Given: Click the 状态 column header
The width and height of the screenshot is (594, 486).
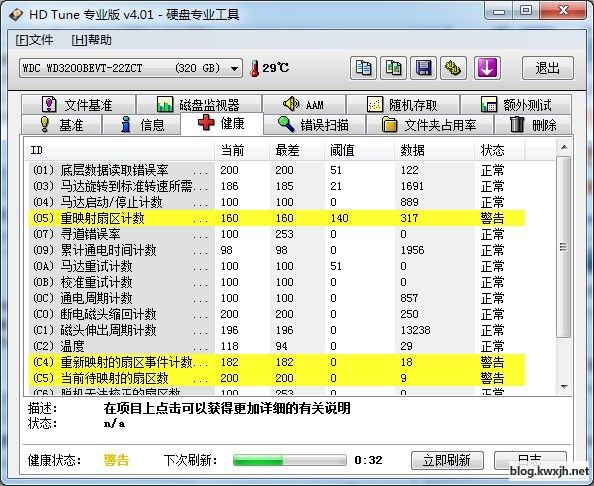Looking at the screenshot, I should tap(499, 150).
